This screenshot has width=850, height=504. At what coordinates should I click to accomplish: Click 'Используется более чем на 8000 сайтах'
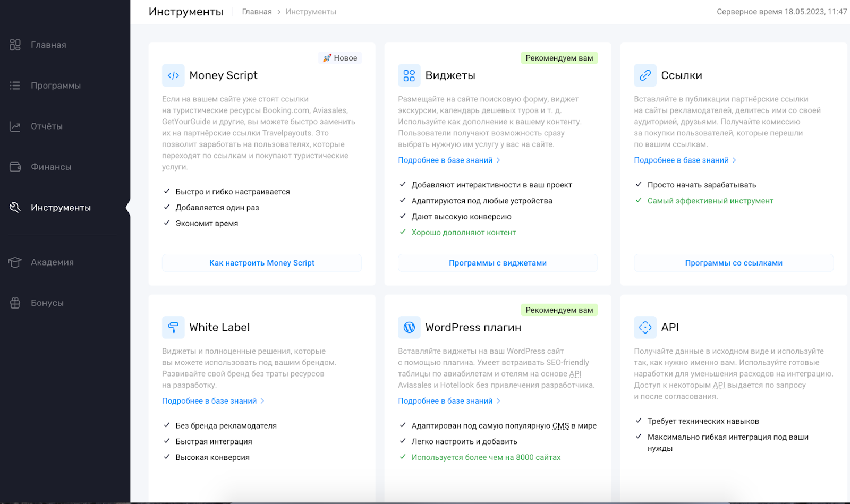tap(486, 457)
